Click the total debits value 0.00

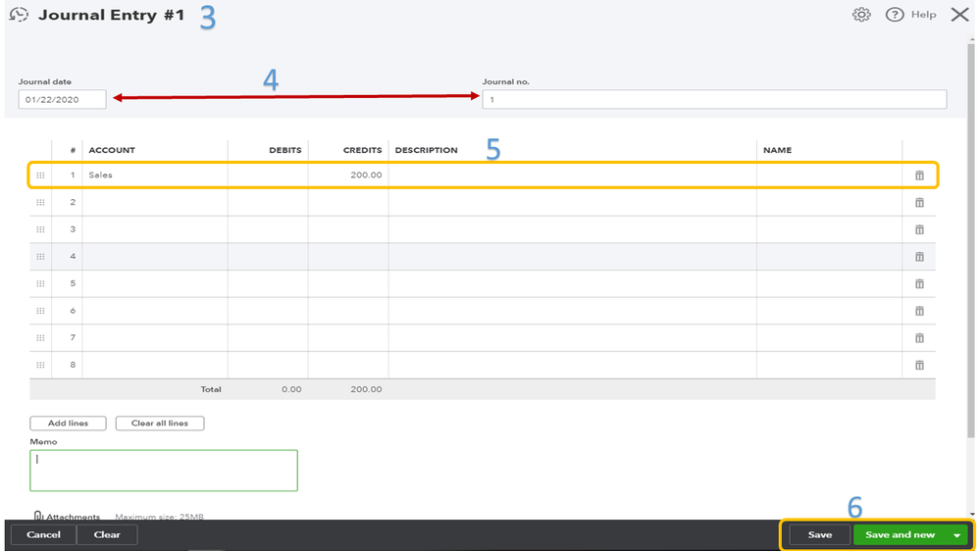coord(291,389)
